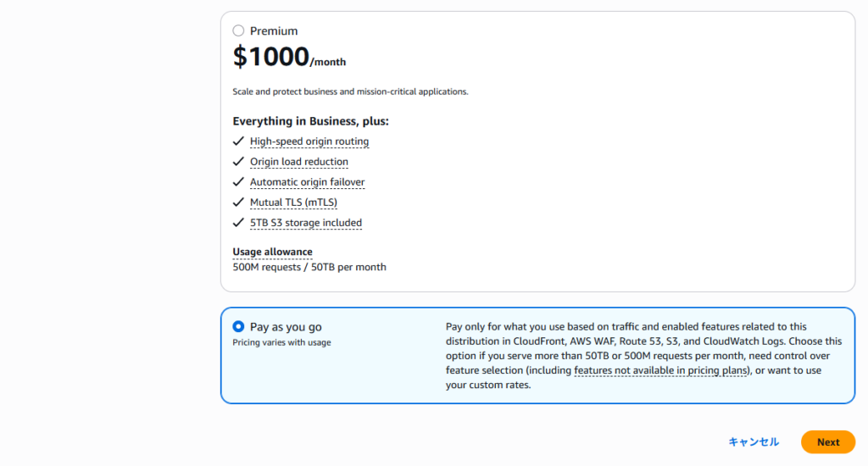Click the $1000/month Premium price
The height and width of the screenshot is (466, 868).
pos(288,58)
